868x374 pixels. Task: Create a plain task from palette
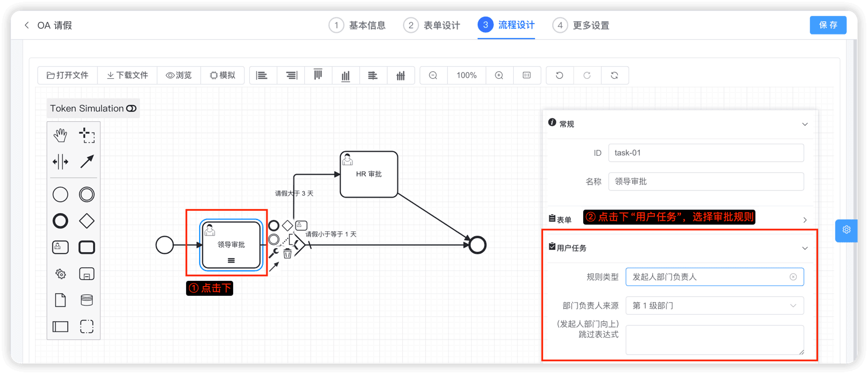pyautogui.click(x=87, y=248)
